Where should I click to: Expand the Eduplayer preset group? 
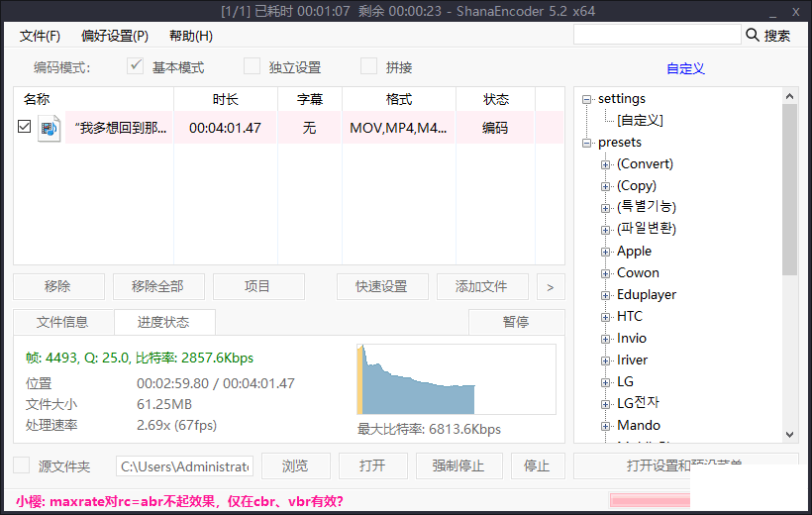(605, 295)
